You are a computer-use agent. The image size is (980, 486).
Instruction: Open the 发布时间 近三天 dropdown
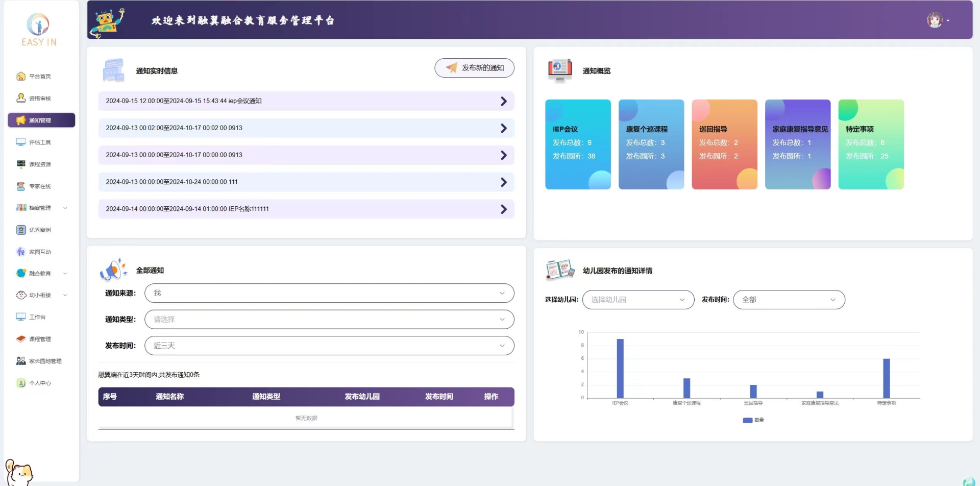329,346
